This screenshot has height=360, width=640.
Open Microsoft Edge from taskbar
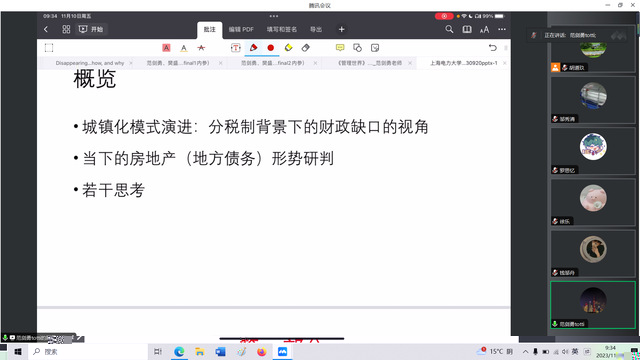pos(179,351)
